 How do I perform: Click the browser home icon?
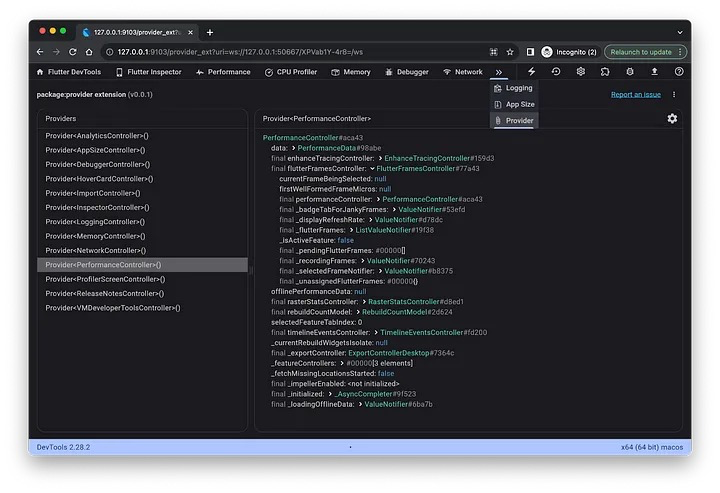tap(89, 52)
